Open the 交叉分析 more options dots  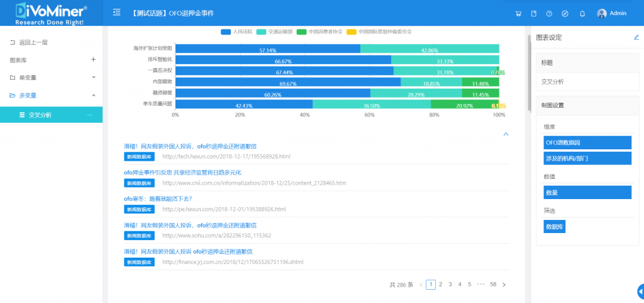click(90, 115)
